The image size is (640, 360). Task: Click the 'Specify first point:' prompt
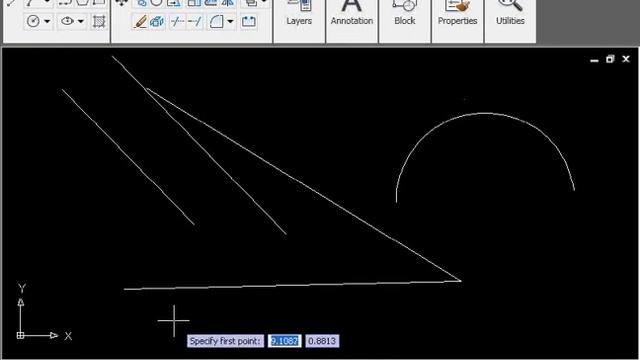225,341
